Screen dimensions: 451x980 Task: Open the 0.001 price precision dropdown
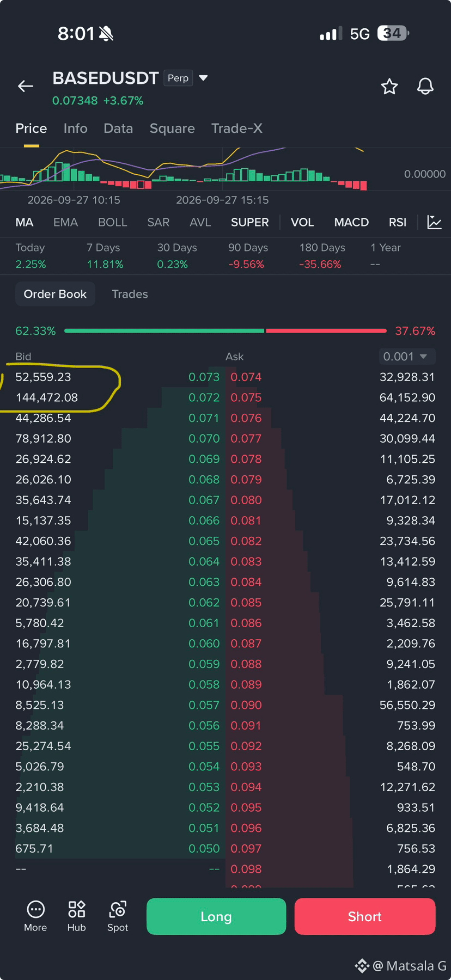407,357
